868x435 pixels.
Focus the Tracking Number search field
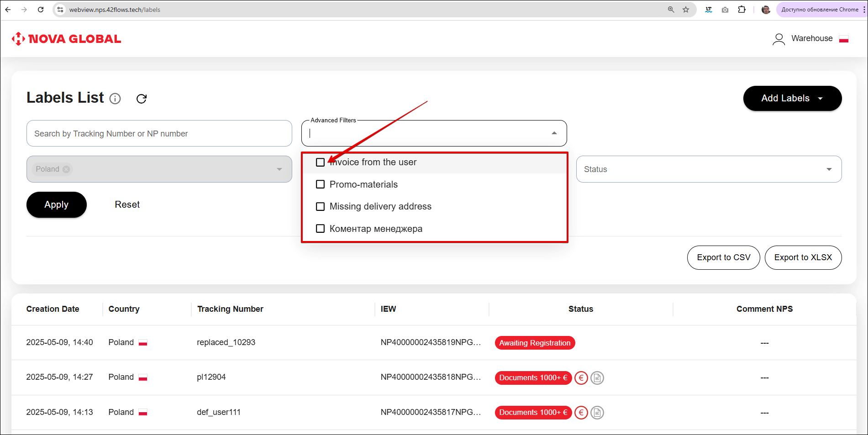click(159, 133)
